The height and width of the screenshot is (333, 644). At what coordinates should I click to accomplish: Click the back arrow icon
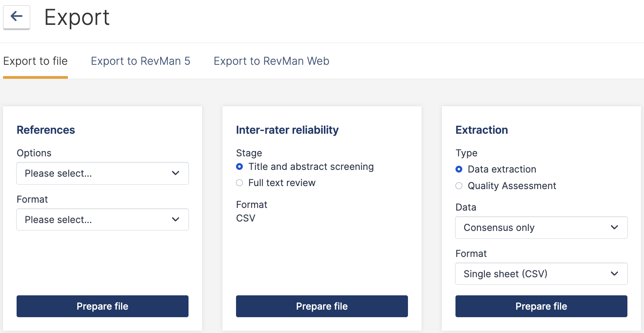click(17, 17)
